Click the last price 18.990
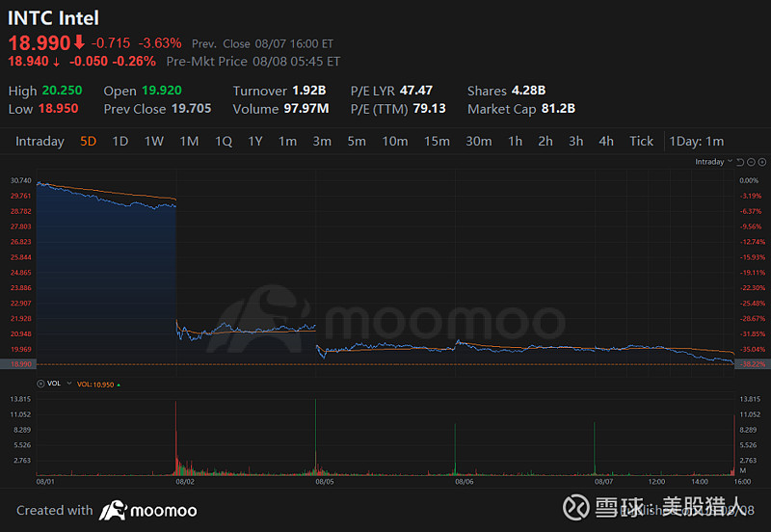This screenshot has width=771, height=532. [40, 42]
